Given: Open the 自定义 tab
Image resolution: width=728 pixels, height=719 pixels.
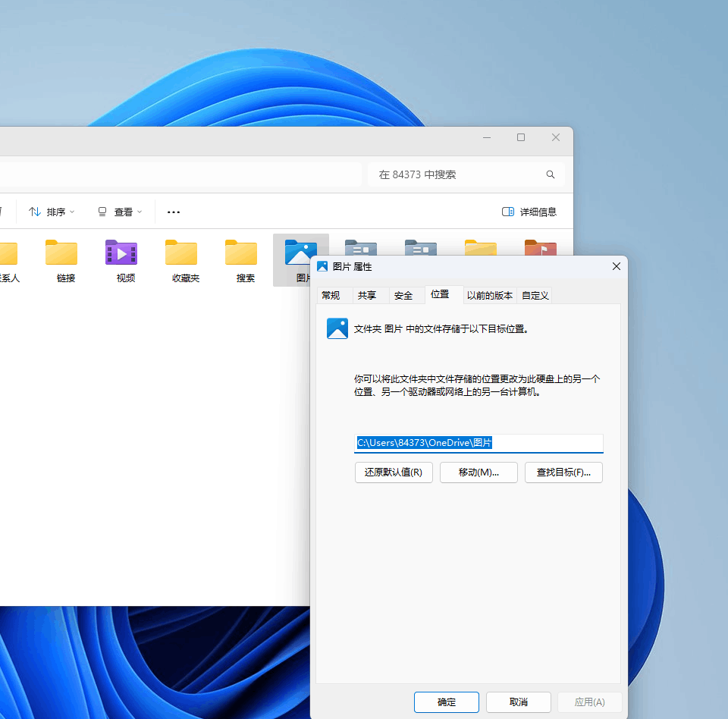Looking at the screenshot, I should (535, 295).
